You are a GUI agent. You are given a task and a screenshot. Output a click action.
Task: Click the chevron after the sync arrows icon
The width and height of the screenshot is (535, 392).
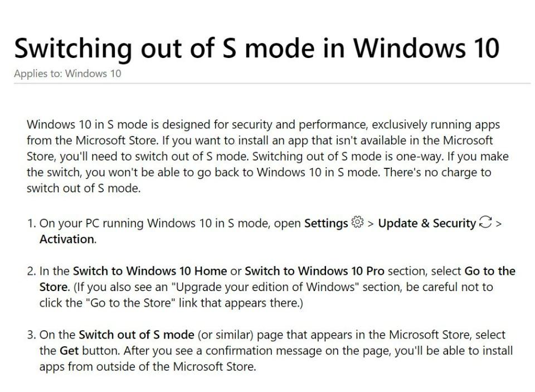click(x=498, y=224)
